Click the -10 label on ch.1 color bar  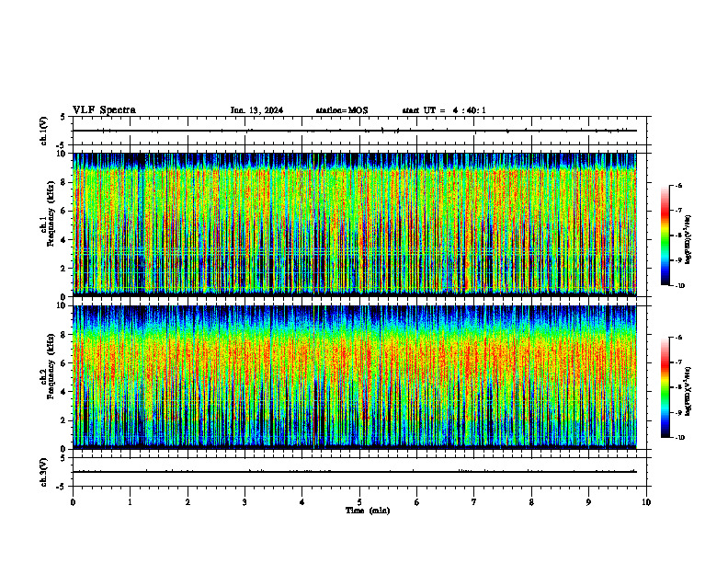[679, 285]
